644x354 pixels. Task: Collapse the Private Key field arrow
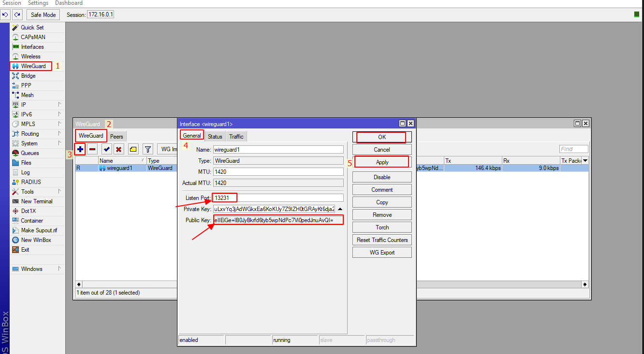(340, 209)
